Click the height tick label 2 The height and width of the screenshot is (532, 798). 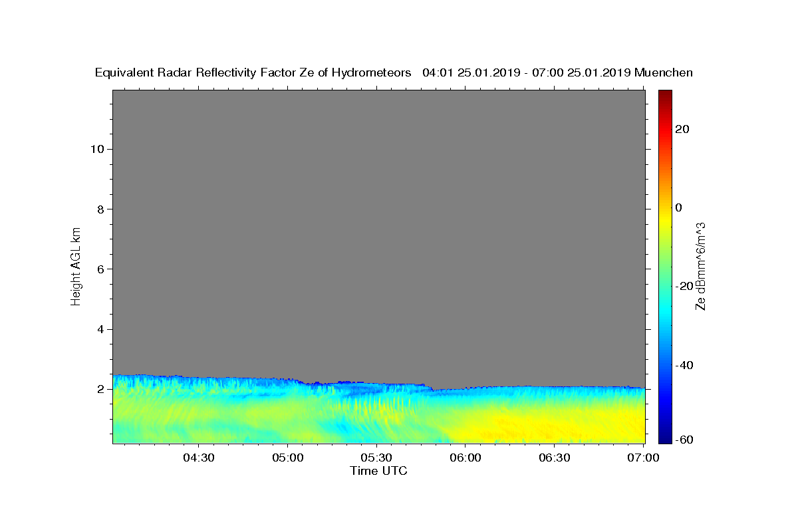[x=100, y=389]
